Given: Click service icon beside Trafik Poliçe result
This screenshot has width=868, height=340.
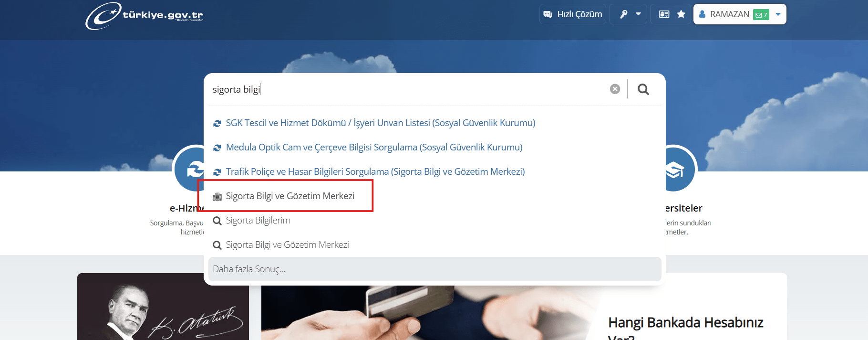Looking at the screenshot, I should [x=217, y=172].
